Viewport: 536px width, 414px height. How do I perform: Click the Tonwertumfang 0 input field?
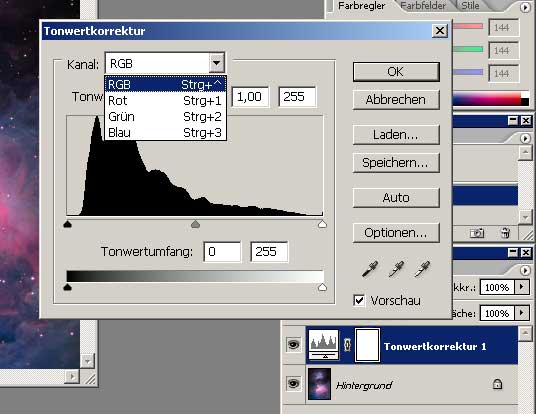(x=222, y=252)
